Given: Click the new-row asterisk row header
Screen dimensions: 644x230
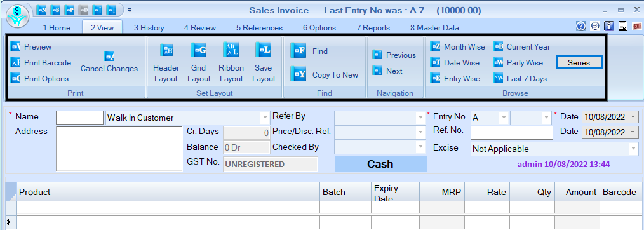Looking at the screenshot, I should coord(11,222).
